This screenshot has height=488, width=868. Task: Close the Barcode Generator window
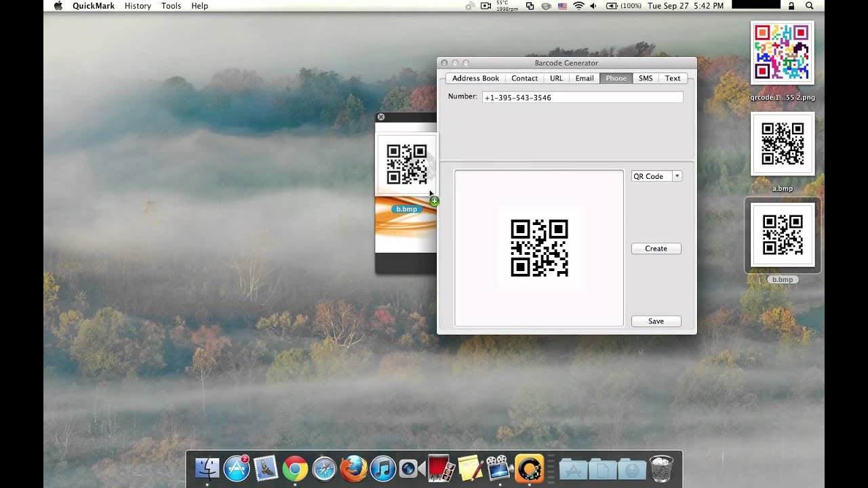pos(444,63)
